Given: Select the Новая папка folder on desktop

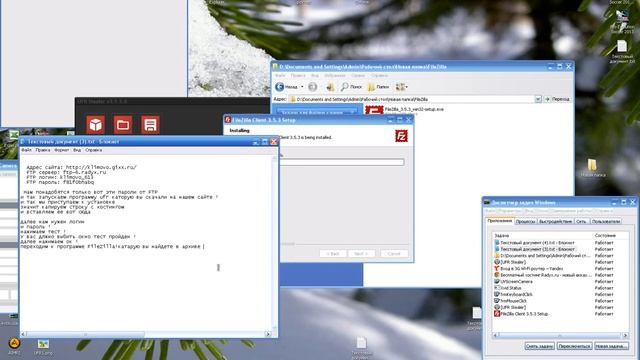Looking at the screenshot, I should click(x=592, y=168).
